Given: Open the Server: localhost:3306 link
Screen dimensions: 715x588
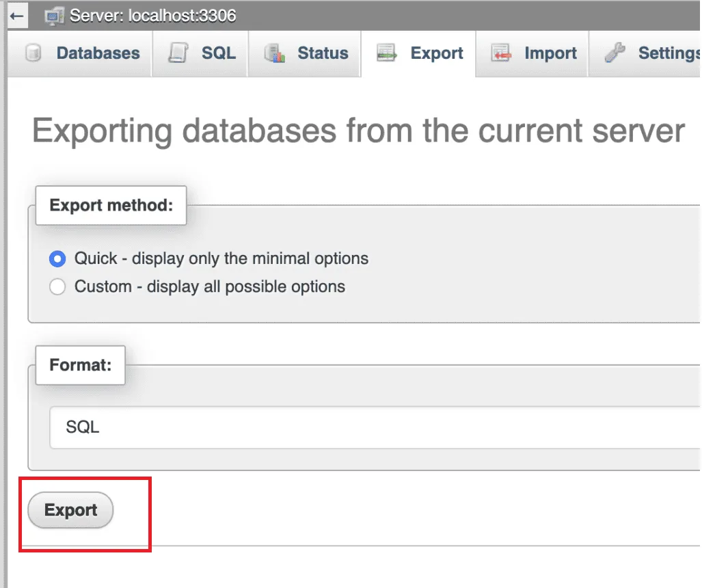Looking at the screenshot, I should [152, 16].
